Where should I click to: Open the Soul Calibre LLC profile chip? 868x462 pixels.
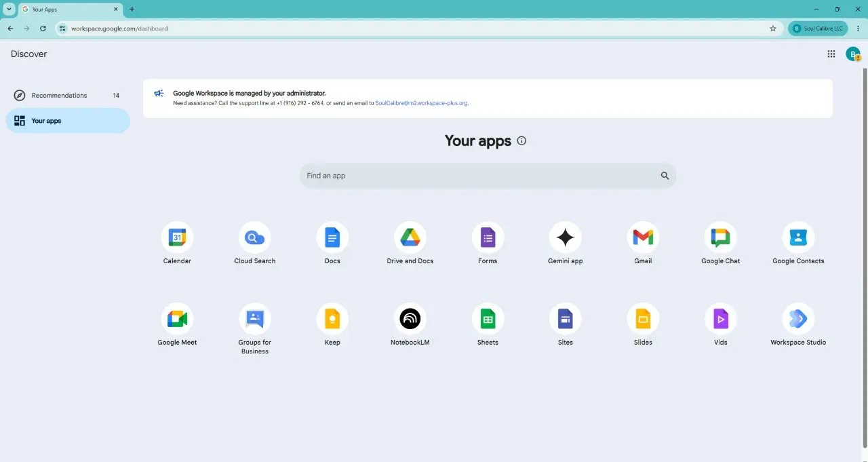[817, 28]
